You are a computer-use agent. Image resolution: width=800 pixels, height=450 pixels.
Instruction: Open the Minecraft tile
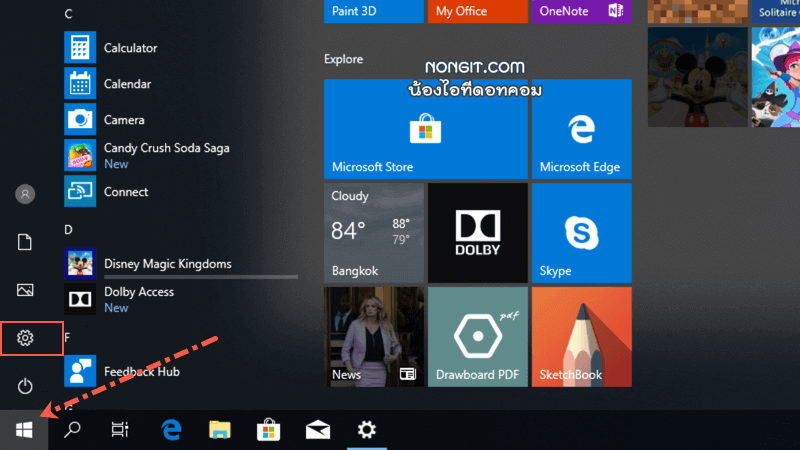pyautogui.click(x=697, y=11)
